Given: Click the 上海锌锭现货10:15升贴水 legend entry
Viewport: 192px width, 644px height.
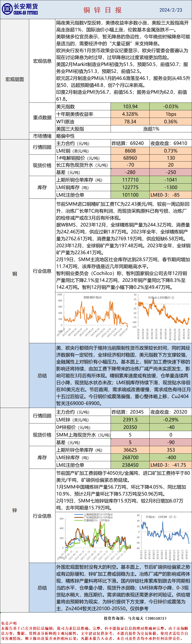Looking at the screenshot, I should [x=94, y=515].
